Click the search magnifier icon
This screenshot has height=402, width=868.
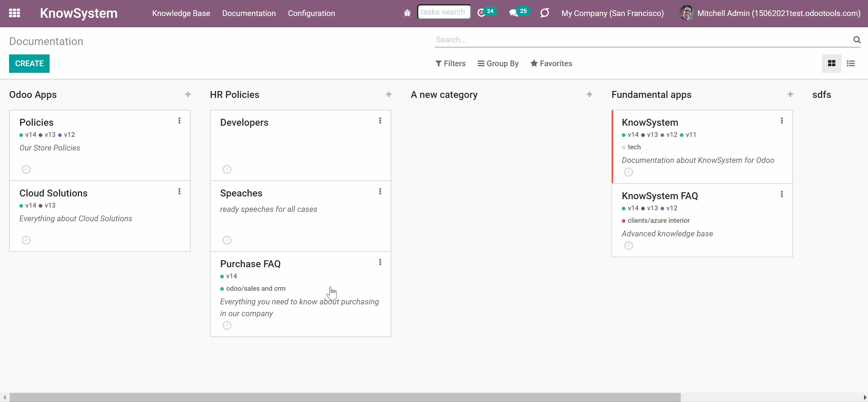857,40
